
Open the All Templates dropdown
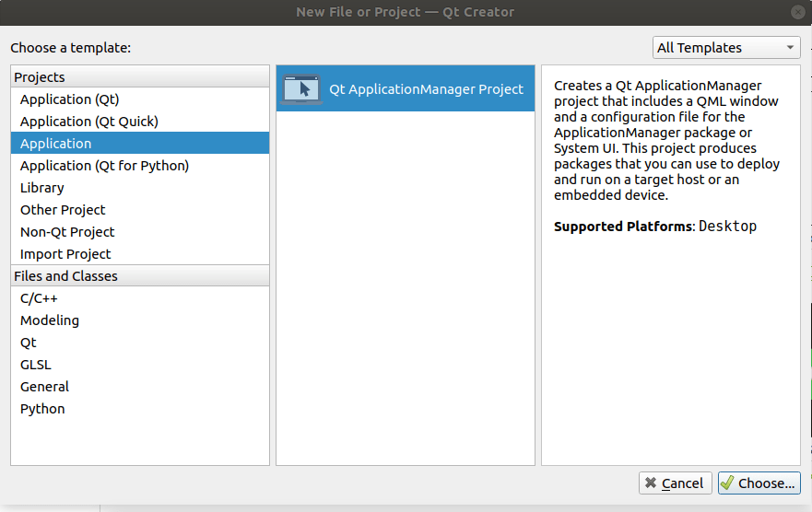coord(726,48)
